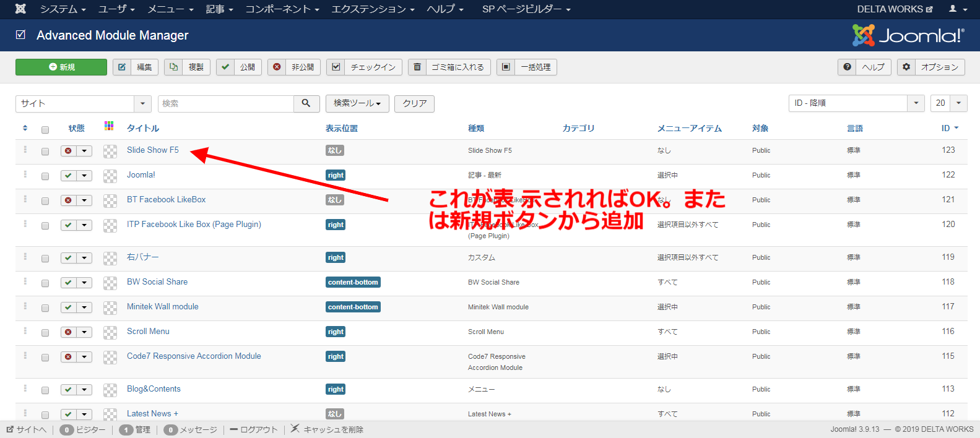
Task: Open the コンポーネント menu
Action: click(282, 9)
